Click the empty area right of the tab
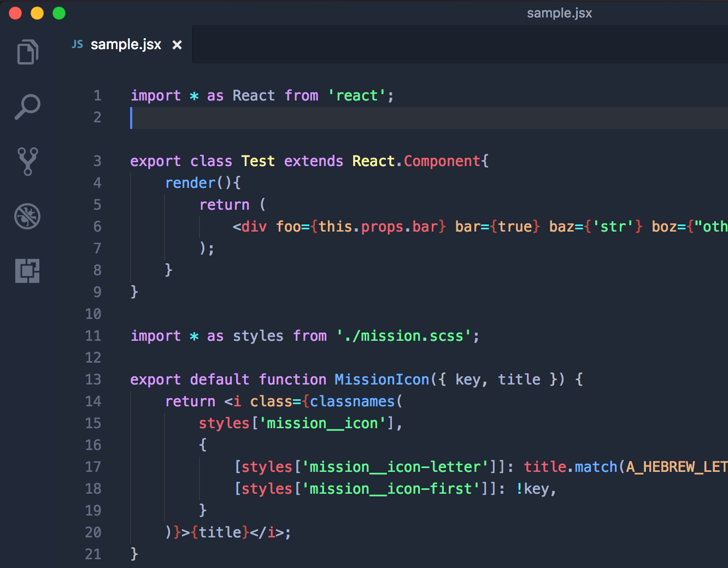The height and width of the screenshot is (568, 728). click(437, 44)
